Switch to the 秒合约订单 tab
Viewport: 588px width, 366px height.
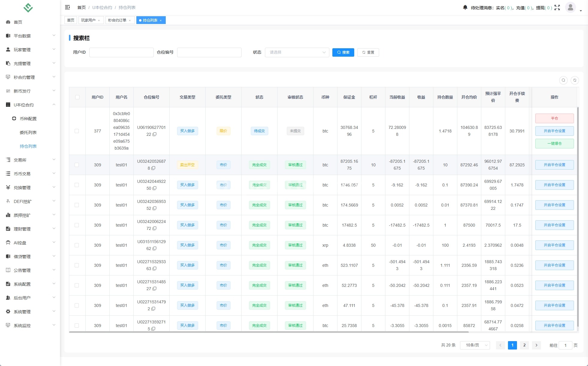click(x=117, y=20)
